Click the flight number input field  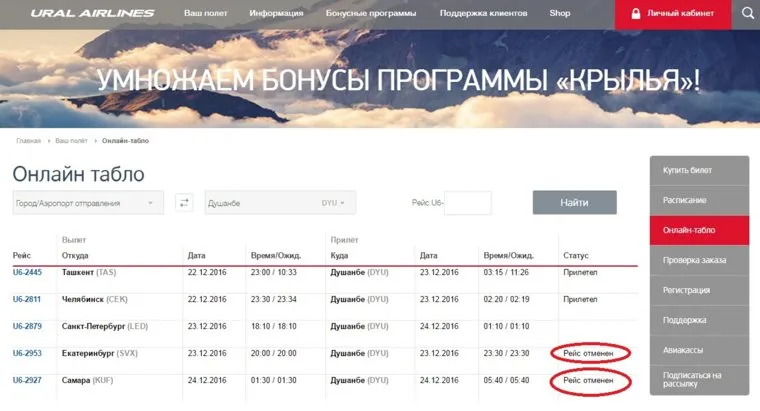[467, 203]
